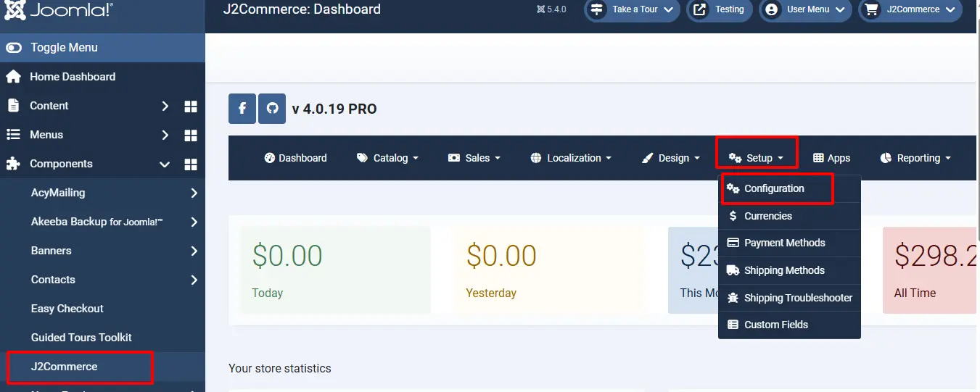Screen dimensions: 980x392
Task: Click the user avatar icon
Action: point(772,9)
